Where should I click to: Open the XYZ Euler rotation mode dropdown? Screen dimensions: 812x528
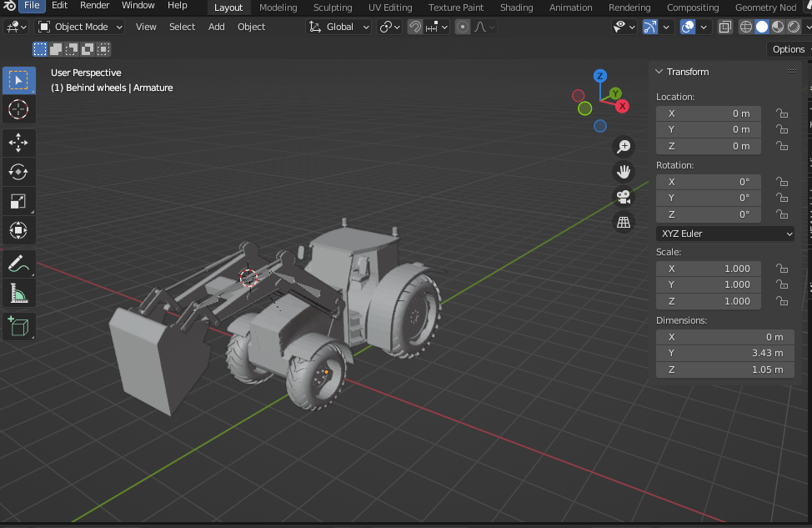pos(725,234)
